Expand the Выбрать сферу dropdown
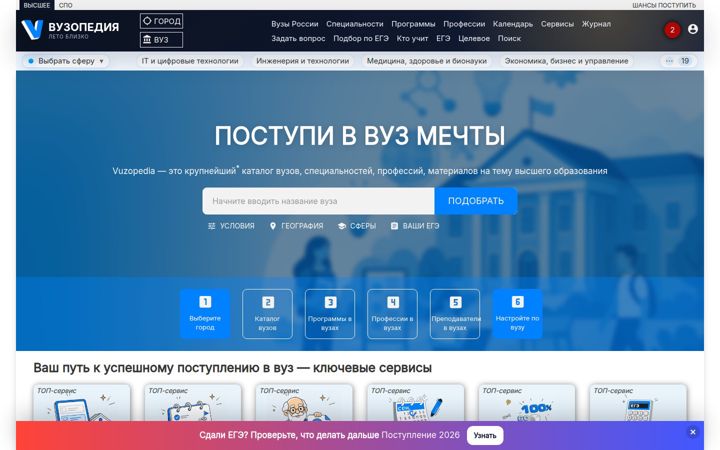Image resolution: width=720 pixels, height=450 pixels. [x=66, y=61]
